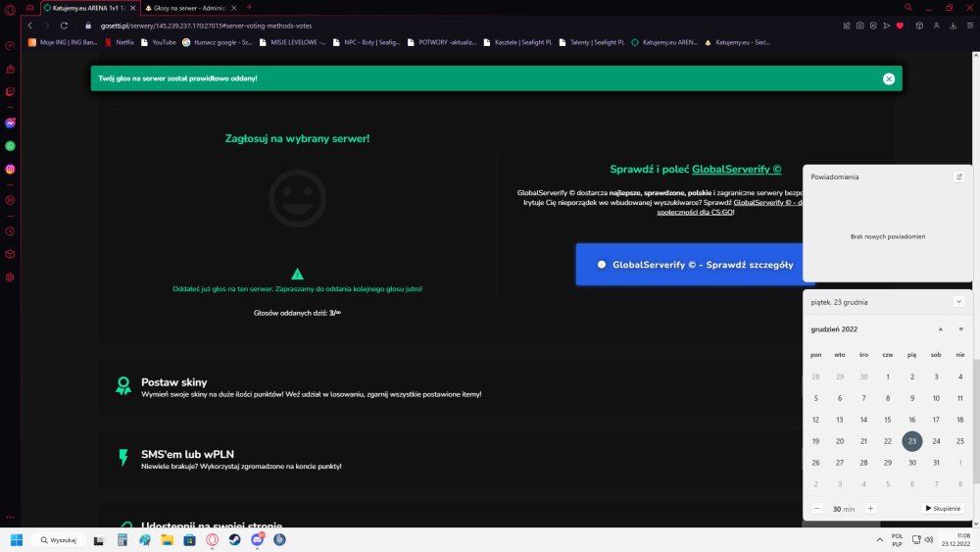Viewport: 980px width, 552px height.
Task: Open GX Corner from the tab bar
Action: [x=30, y=8]
